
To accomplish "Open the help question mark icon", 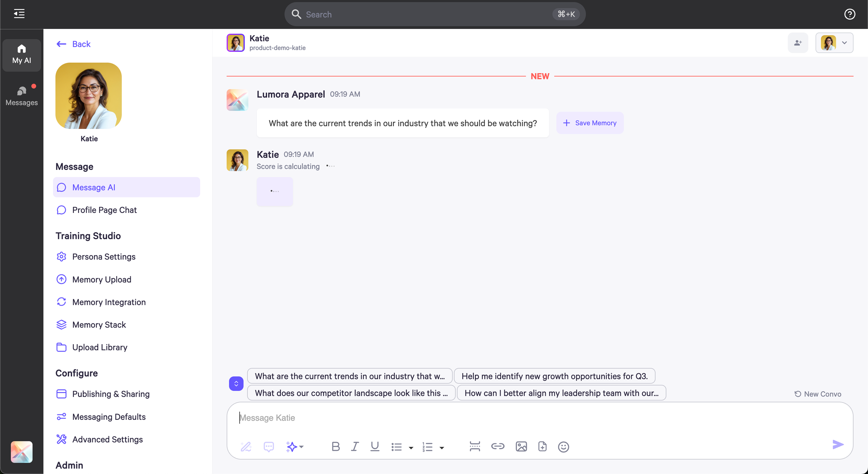I will (849, 14).
